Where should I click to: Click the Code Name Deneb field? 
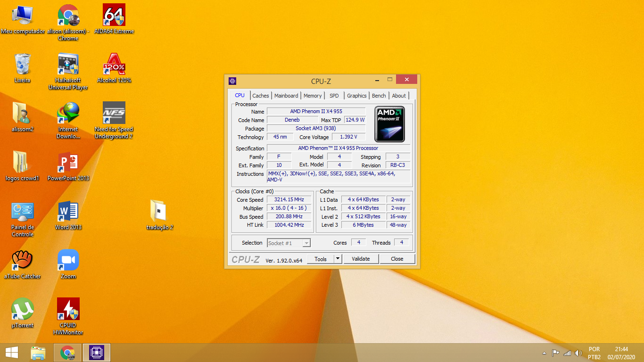coord(292,120)
